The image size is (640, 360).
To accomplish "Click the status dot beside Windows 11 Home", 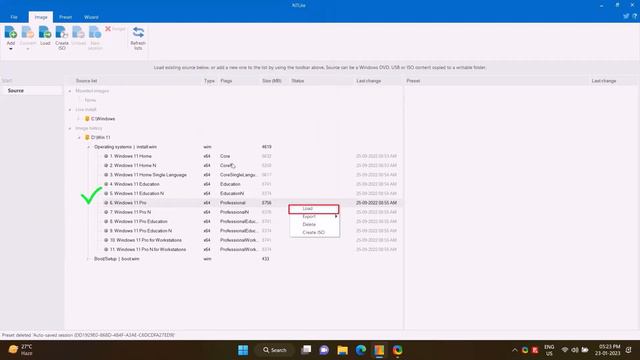I will (x=106, y=156).
